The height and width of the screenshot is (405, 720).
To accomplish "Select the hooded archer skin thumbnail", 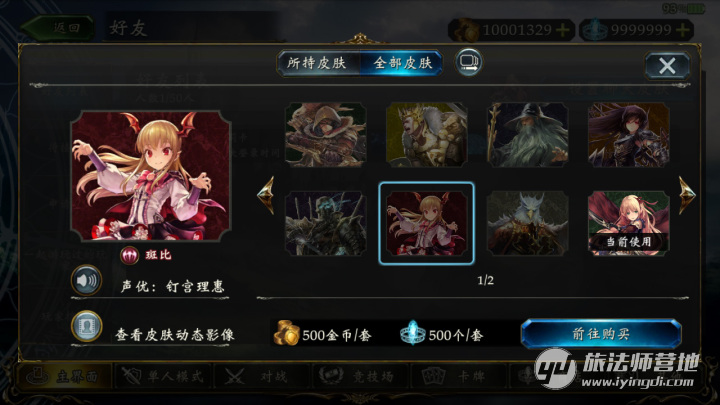I will tap(326, 135).
